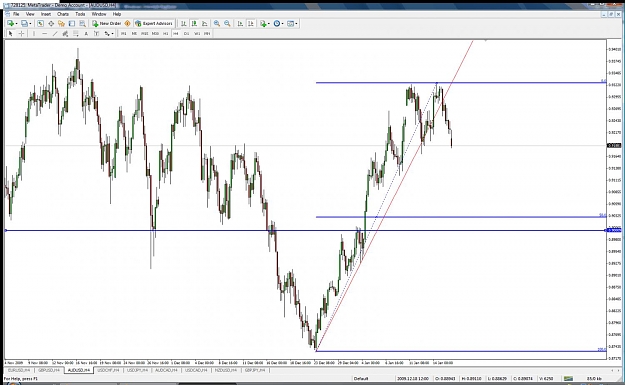
Task: Open the Profiles toolbar icon
Action: [24, 24]
